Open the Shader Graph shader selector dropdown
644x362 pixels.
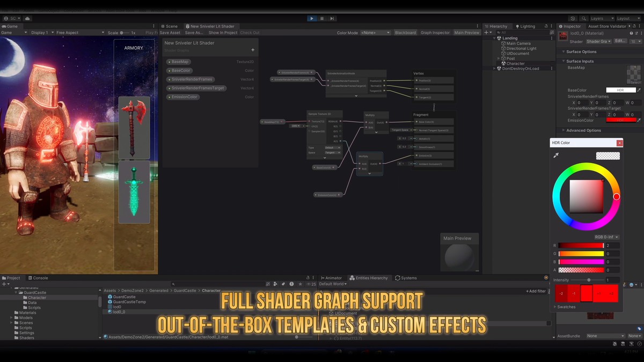tap(598, 41)
